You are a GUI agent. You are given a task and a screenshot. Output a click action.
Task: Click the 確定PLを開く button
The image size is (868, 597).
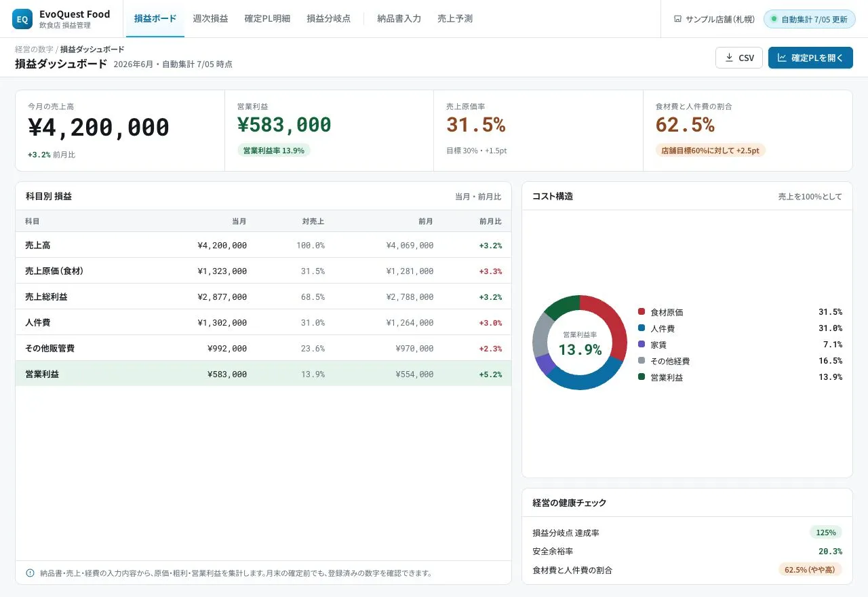[810, 58]
